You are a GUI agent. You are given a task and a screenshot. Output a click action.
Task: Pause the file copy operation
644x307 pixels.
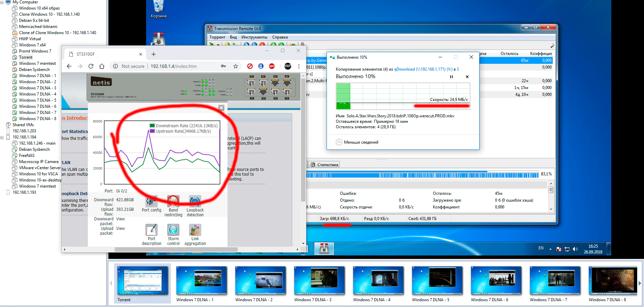click(x=451, y=77)
